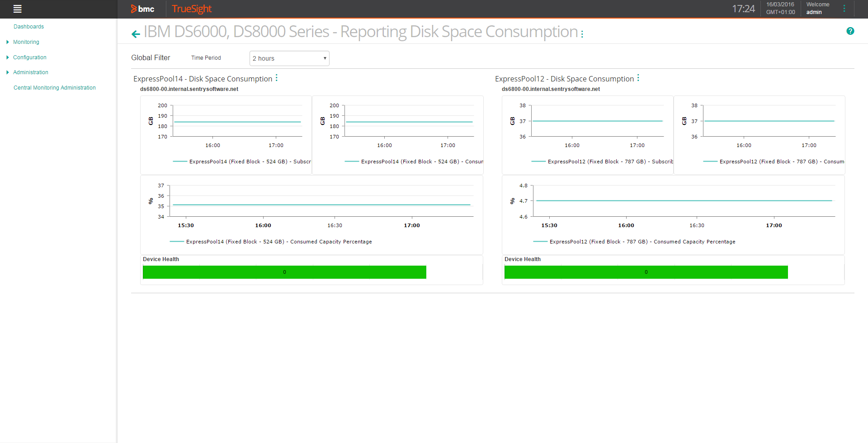This screenshot has height=443, width=868.
Task: Click the Global Filter label
Action: 151,58
